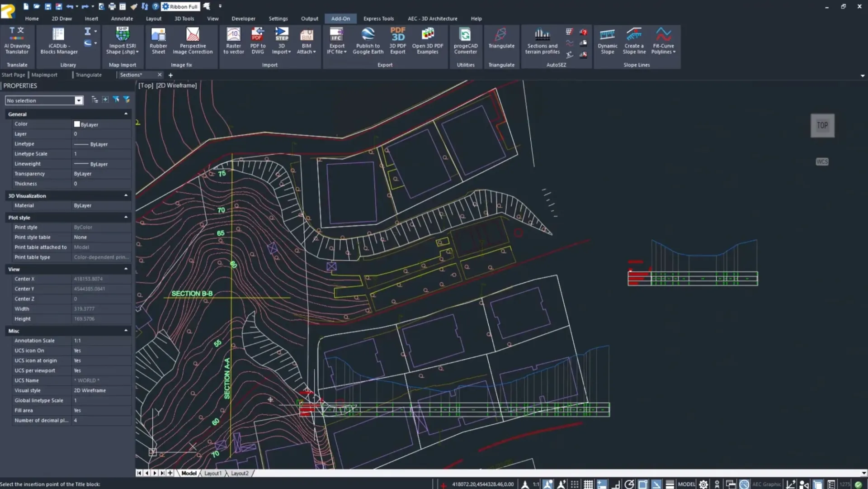Toggle grid display in the status bar

coord(588,484)
